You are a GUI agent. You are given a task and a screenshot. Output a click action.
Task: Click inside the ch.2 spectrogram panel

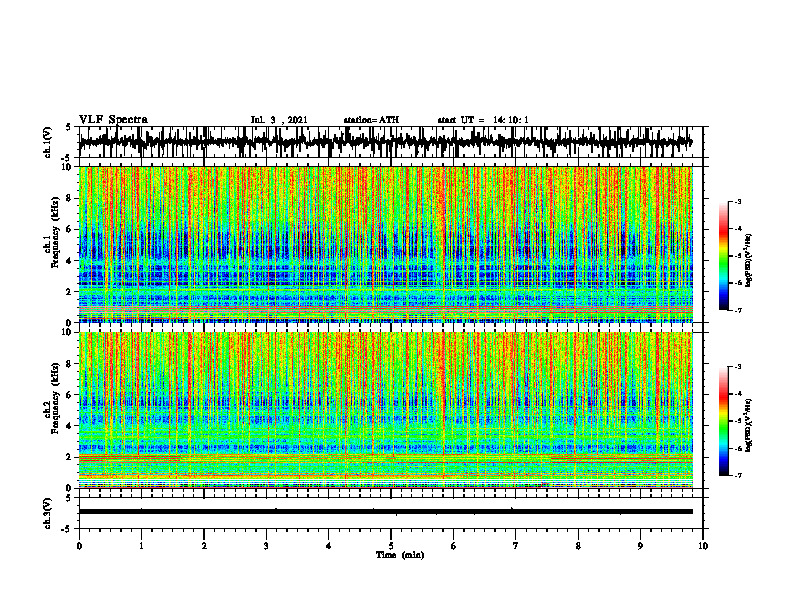coord(385,410)
